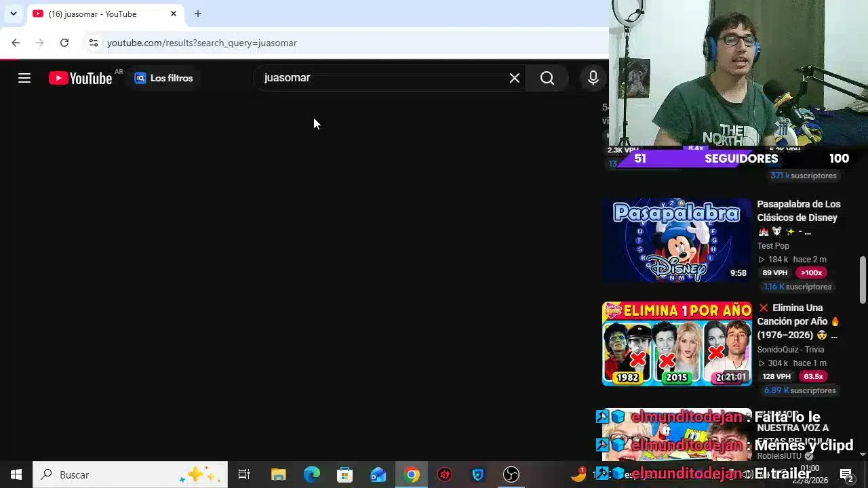Visit the SonidoQuiz - Trivia channel
This screenshot has height=488, width=868.
791,350
